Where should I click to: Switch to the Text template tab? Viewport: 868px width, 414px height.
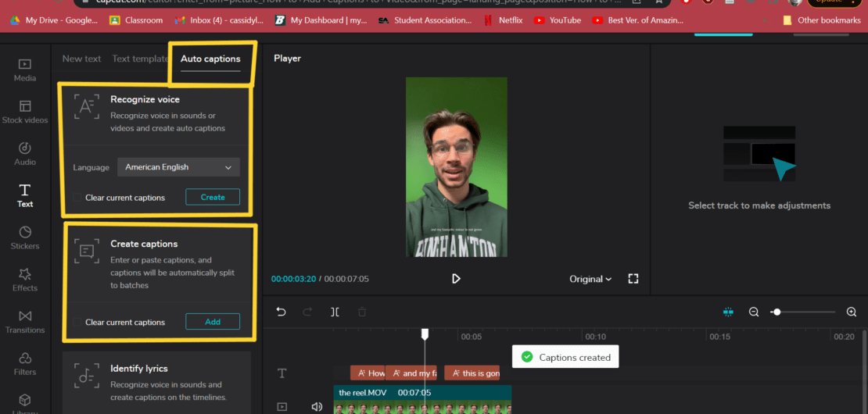(139, 59)
